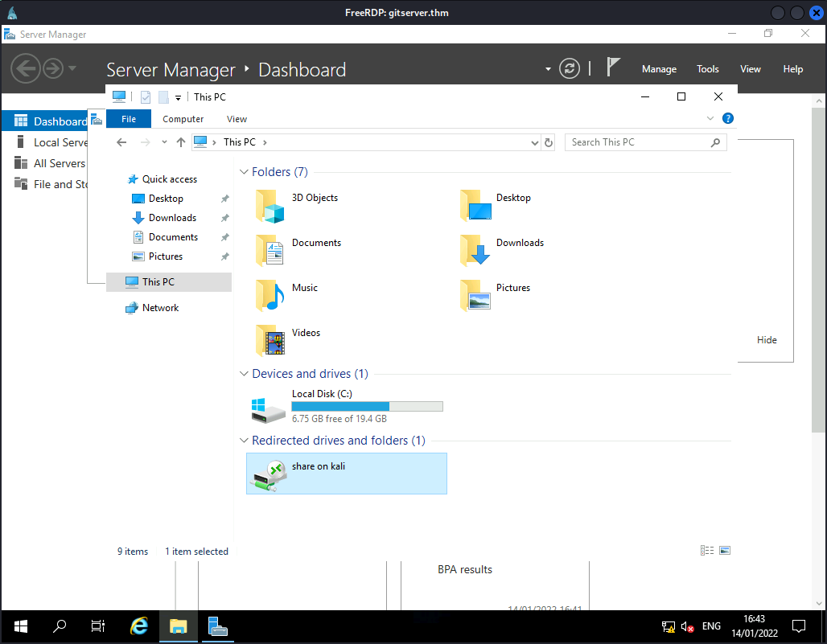The width and height of the screenshot is (827, 644).
Task: Open Internet Explorer from taskbar
Action: pyautogui.click(x=139, y=626)
